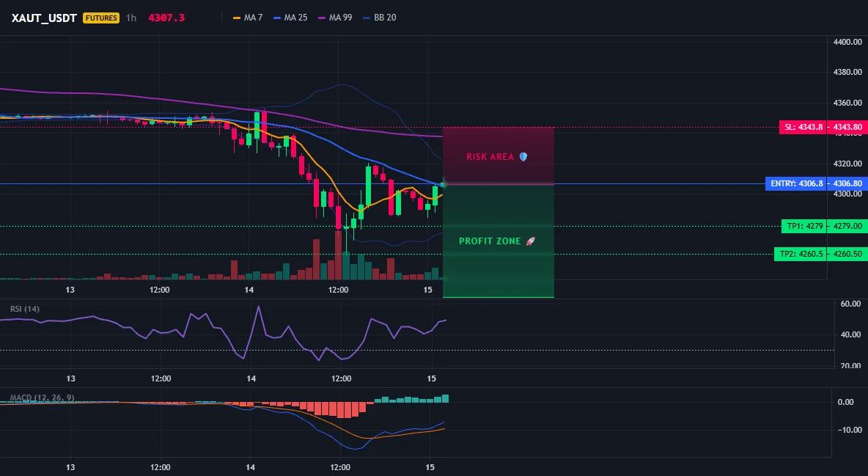Click the purple MA 99 color dash
868x476 pixels.
click(x=322, y=18)
